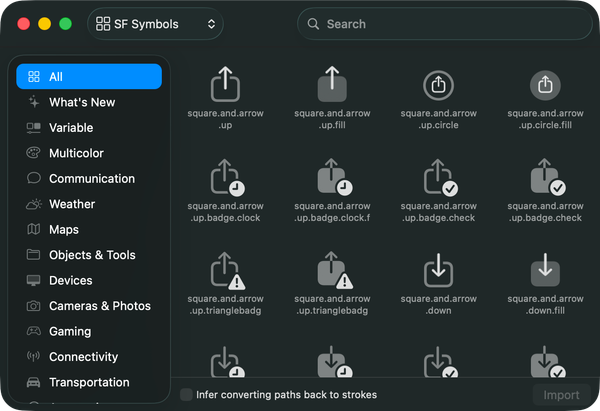600x411 pixels.
Task: Select the square.and.arrow.up.circle symbol
Action: point(439,85)
